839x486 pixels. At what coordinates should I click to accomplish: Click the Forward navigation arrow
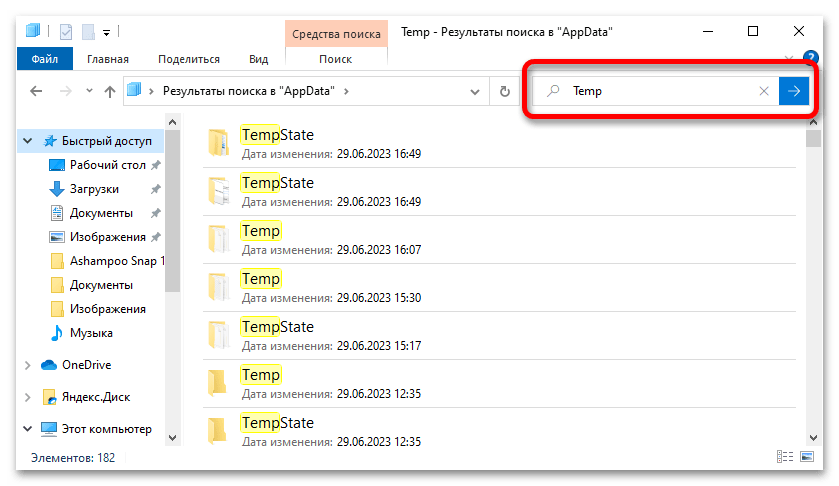pos(65,91)
